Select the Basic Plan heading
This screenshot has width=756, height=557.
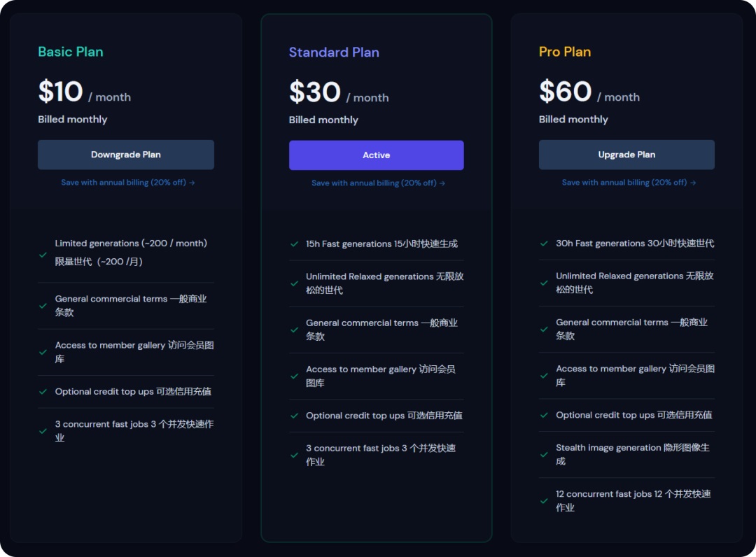pos(71,52)
